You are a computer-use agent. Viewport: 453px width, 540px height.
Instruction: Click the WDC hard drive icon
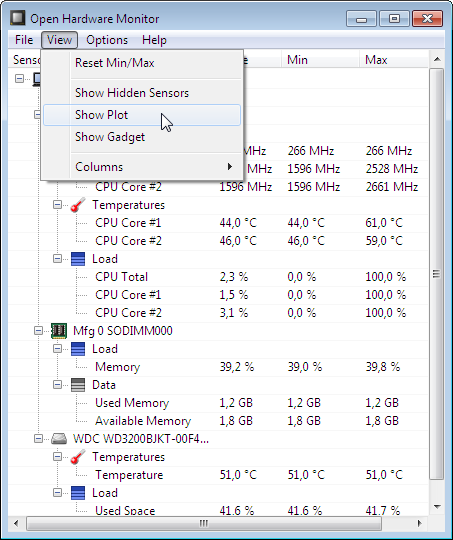coord(59,439)
